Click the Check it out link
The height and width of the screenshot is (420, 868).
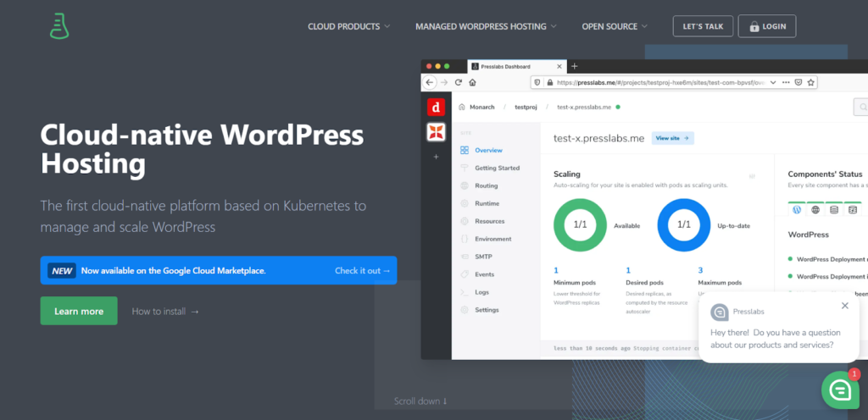(363, 271)
